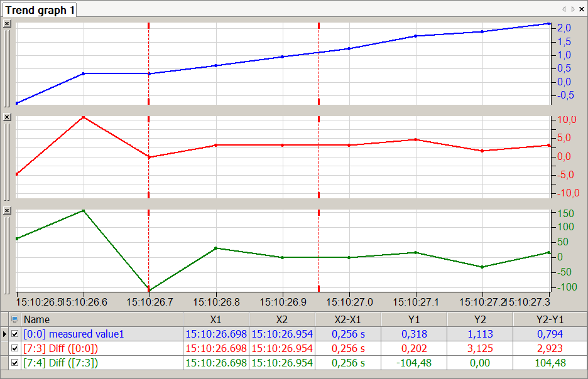
Task: Close the Trend graph 1 tab window
Action: (x=582, y=9)
